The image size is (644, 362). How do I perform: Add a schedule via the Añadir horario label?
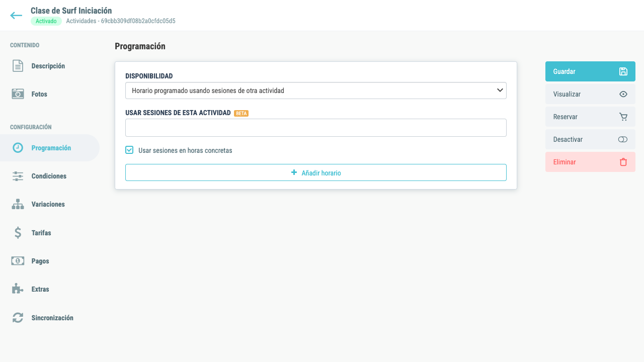321,173
